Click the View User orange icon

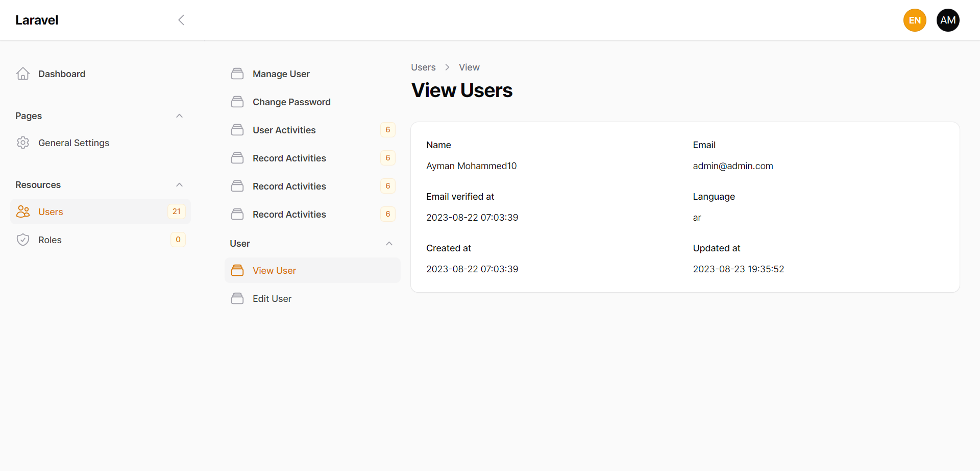[237, 271]
